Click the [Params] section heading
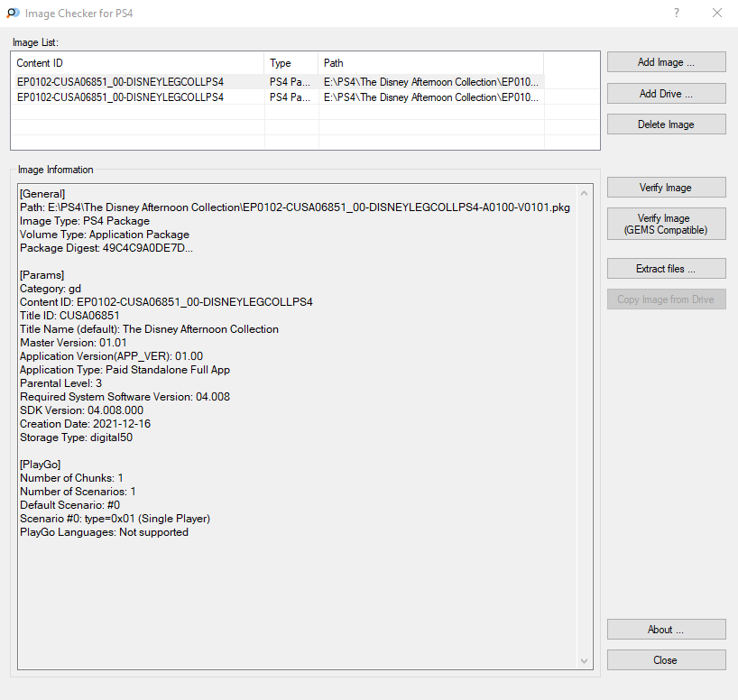Image resolution: width=738 pixels, height=700 pixels. point(42,275)
